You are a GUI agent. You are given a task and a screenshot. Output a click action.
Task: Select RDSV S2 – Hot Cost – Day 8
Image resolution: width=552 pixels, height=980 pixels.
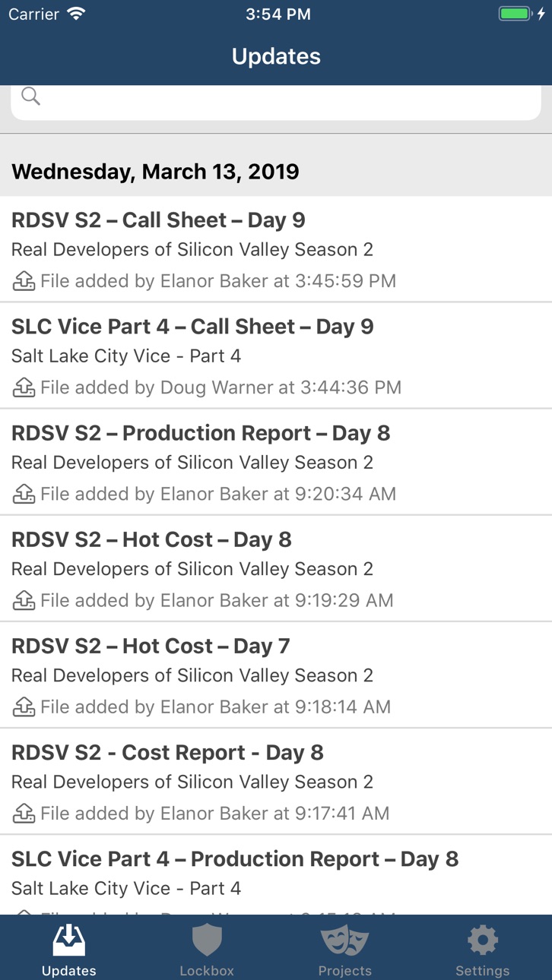pos(276,568)
